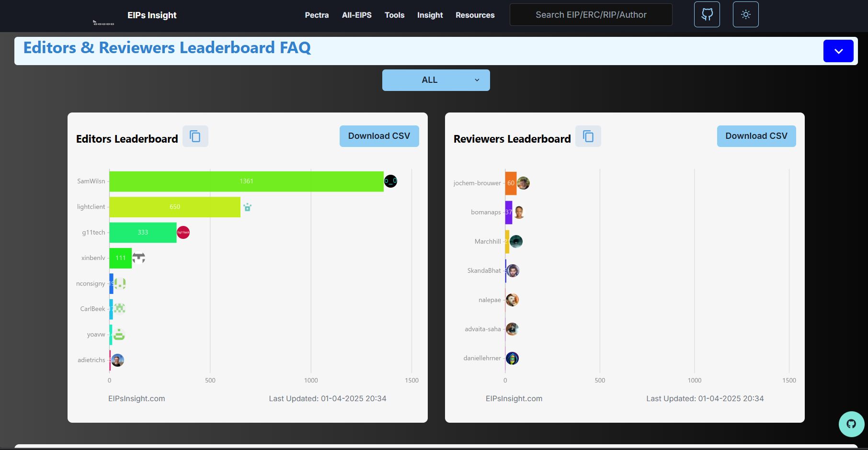Open the Resources navigation menu
868x450 pixels.
pyautogui.click(x=475, y=15)
